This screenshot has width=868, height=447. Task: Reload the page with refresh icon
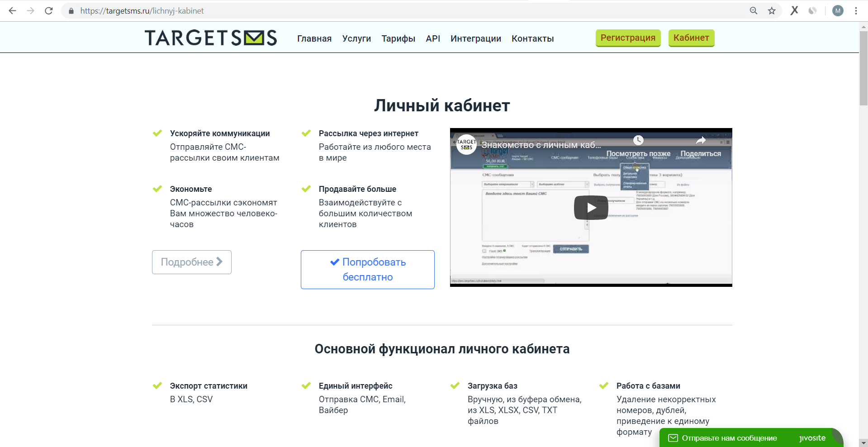[49, 10]
